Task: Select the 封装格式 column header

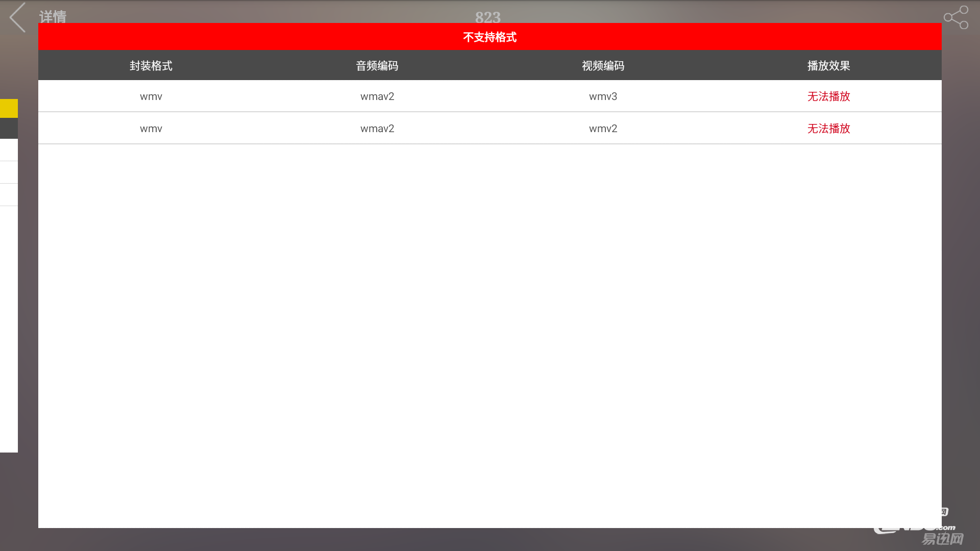Action: pyautogui.click(x=151, y=66)
